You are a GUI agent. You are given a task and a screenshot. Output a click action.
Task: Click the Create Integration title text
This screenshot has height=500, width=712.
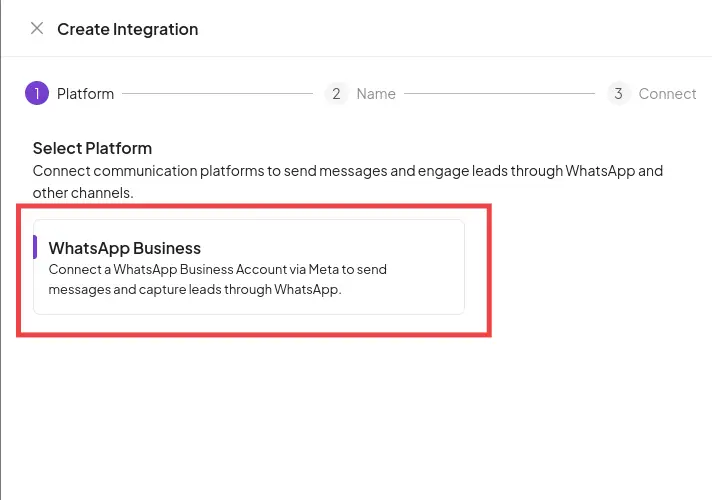(128, 30)
